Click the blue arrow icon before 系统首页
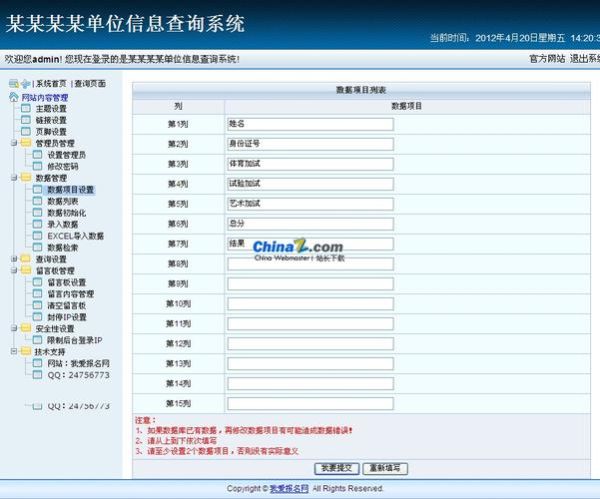Screen dimensions: 600x499 tap(25, 83)
